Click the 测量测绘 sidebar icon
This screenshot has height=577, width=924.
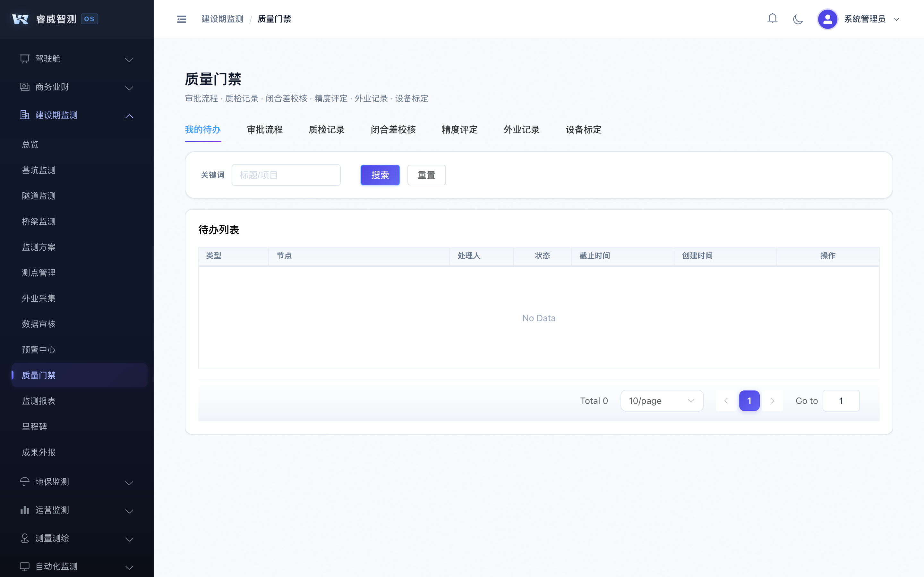pos(24,538)
